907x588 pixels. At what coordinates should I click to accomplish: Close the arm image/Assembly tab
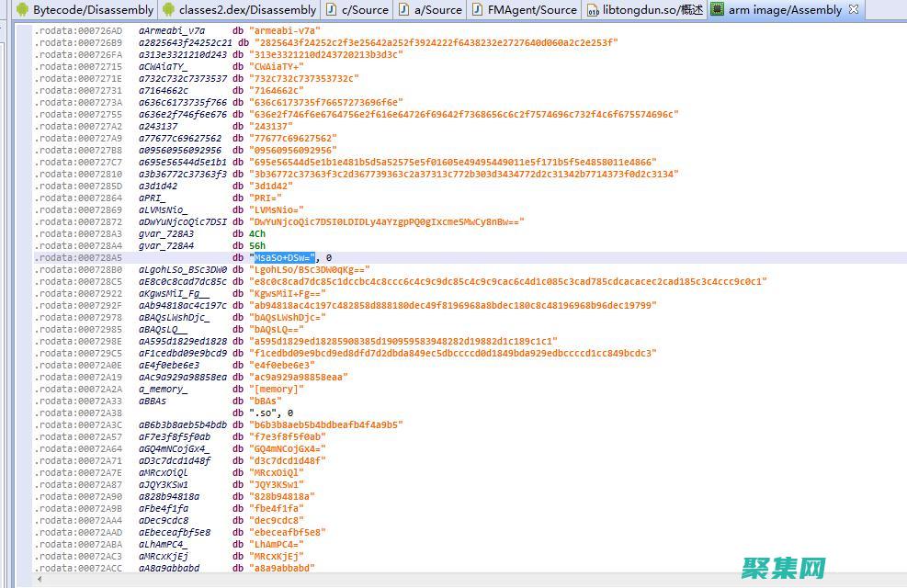tap(854, 10)
